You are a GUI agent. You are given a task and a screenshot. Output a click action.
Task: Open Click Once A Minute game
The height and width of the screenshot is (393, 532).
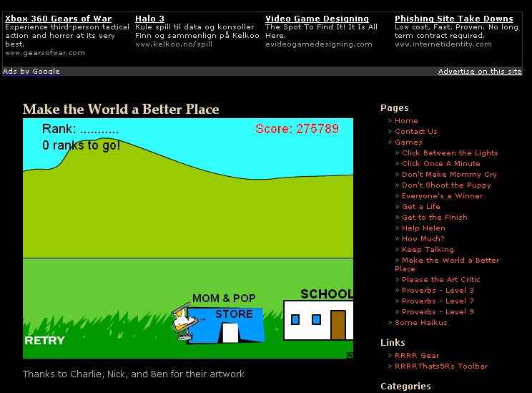click(x=441, y=164)
